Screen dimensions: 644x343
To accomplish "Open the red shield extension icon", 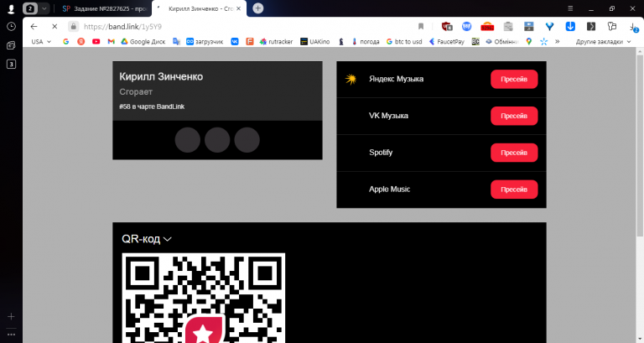I will tap(447, 26).
